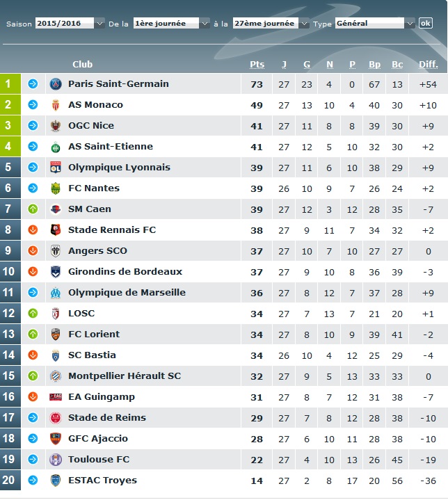Expand the Type Général dropdown
448x500 pixels.
pyautogui.click(x=375, y=23)
